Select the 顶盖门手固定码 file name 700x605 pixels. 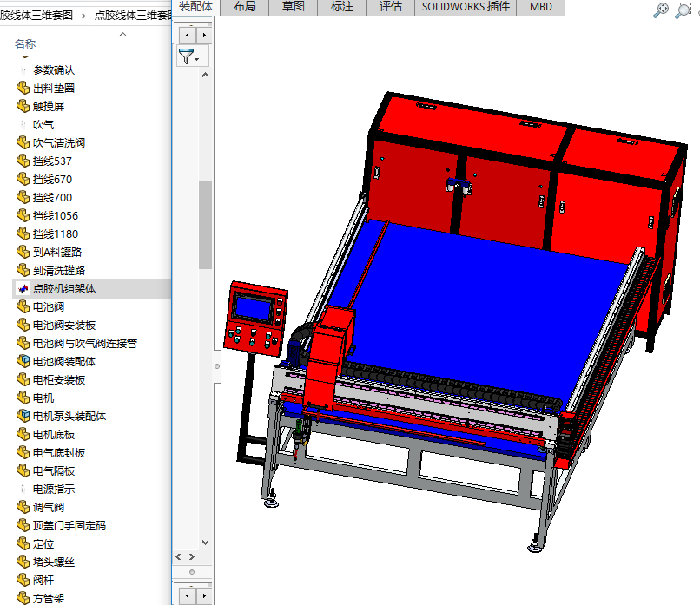(69, 526)
